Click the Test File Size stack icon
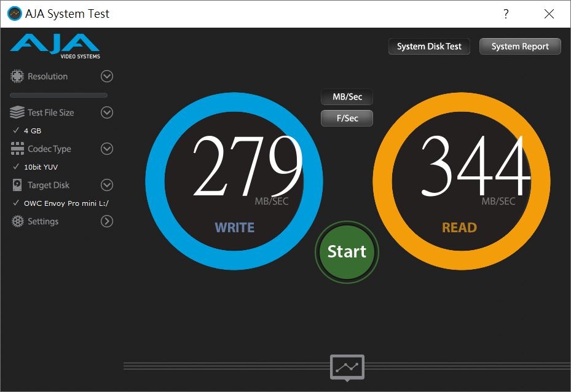Viewport: 571px width, 392px height. tap(17, 112)
